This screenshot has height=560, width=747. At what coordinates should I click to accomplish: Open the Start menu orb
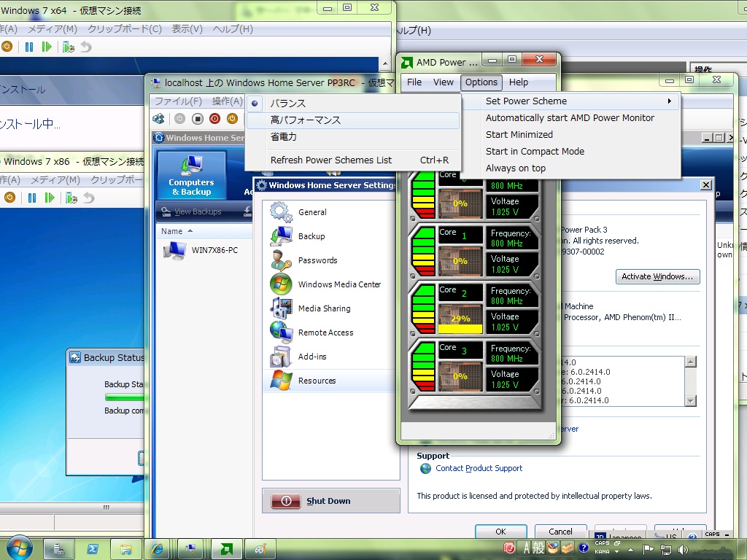point(19,548)
